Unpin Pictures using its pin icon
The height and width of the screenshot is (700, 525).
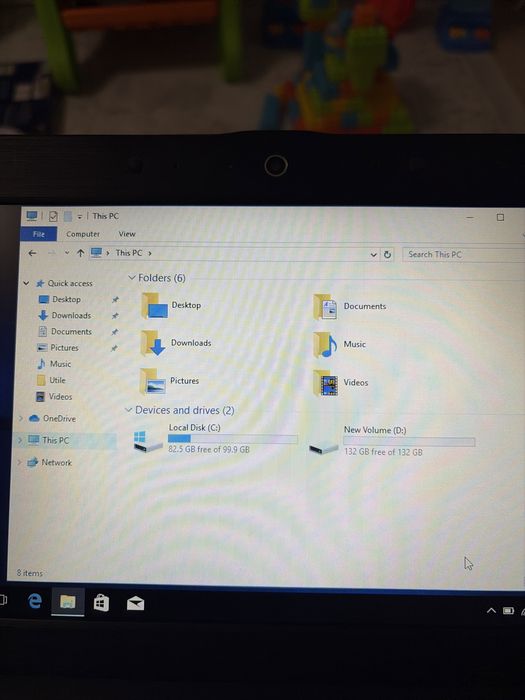point(114,348)
